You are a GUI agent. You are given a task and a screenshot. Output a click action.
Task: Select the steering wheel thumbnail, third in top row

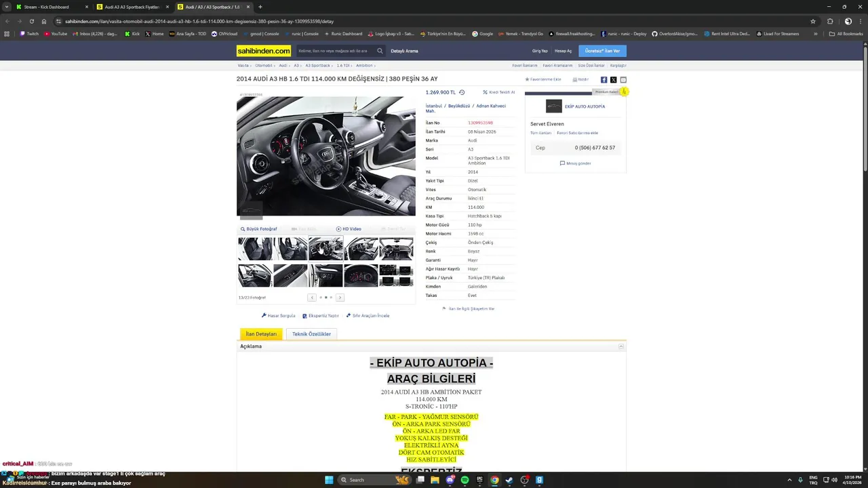[x=325, y=249]
